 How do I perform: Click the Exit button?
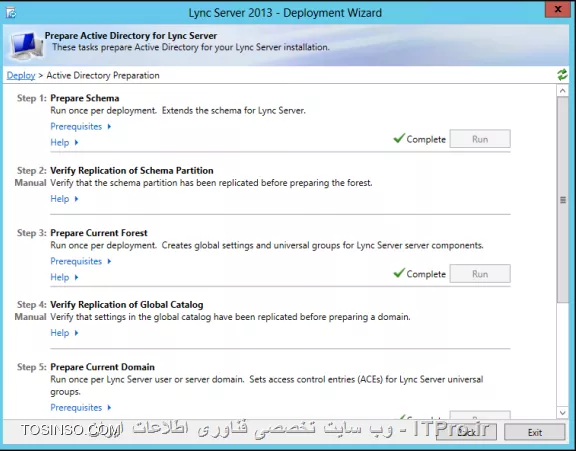tap(534, 432)
